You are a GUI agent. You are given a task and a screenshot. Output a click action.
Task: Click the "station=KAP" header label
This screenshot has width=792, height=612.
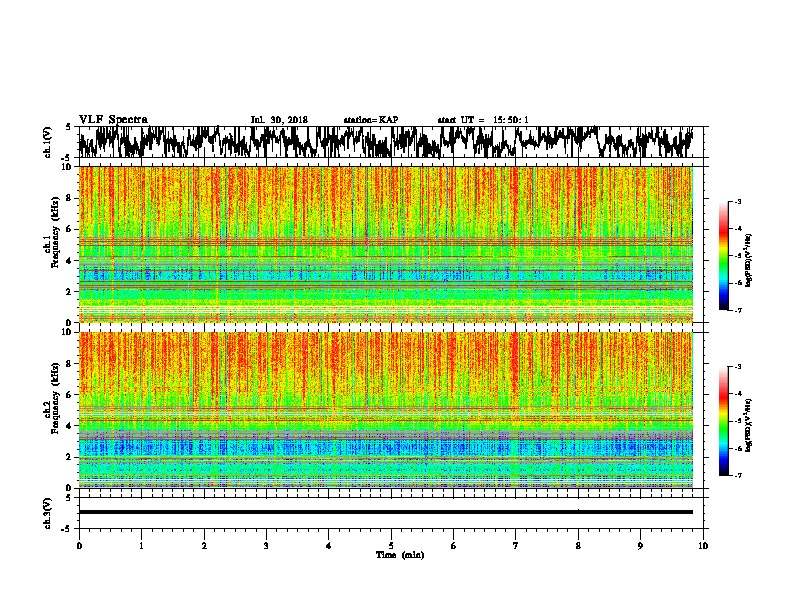[x=371, y=120]
